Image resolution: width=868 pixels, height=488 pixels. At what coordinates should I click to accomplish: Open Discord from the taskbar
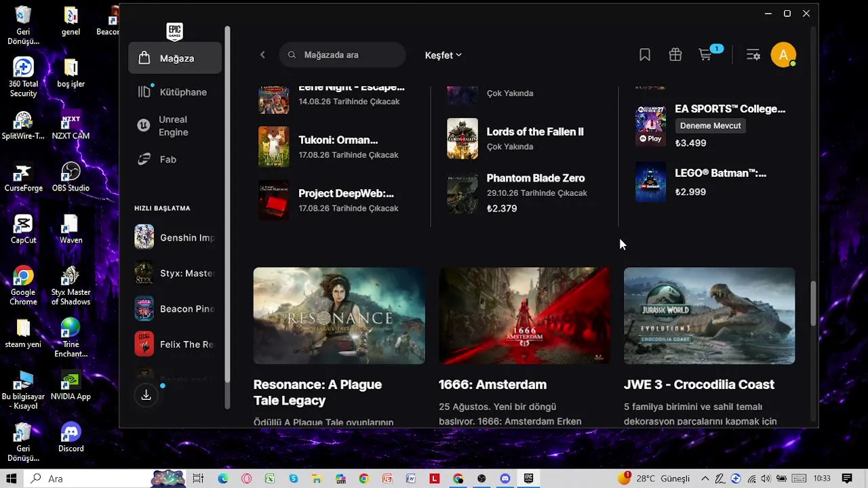click(505, 479)
